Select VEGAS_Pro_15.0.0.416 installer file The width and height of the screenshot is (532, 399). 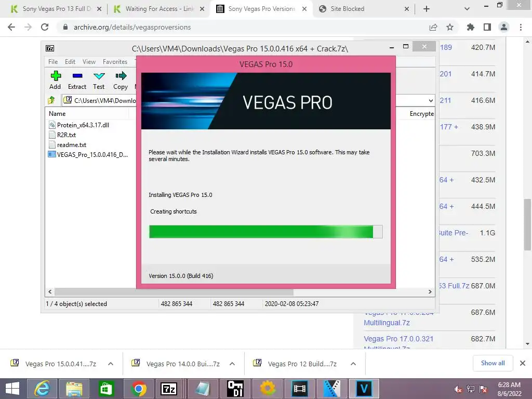click(x=88, y=154)
